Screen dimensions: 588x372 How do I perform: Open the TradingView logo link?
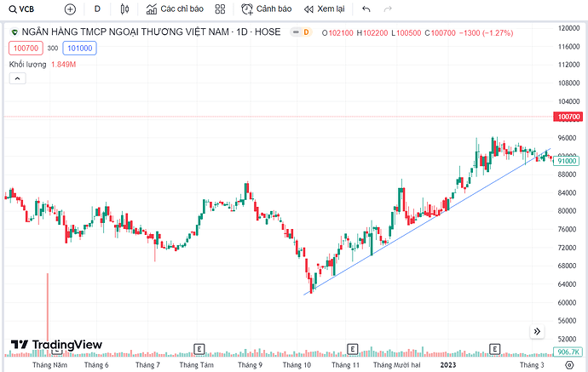coord(56,344)
